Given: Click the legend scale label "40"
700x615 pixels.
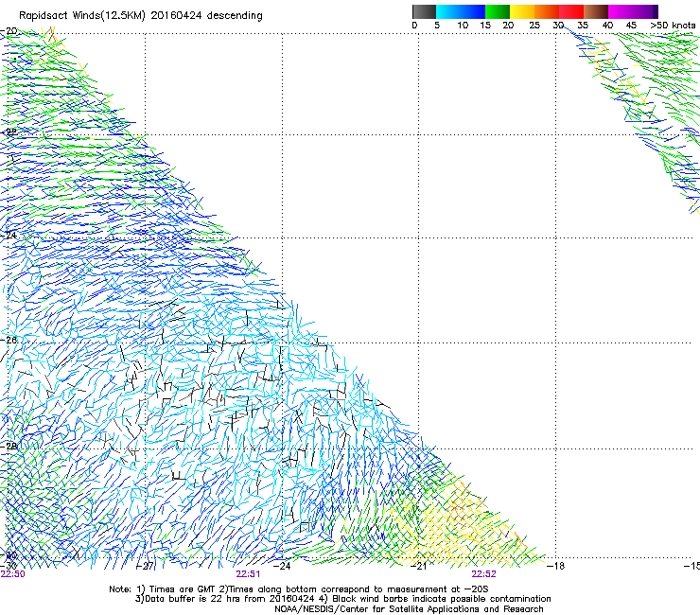Looking at the screenshot, I should tap(607, 26).
